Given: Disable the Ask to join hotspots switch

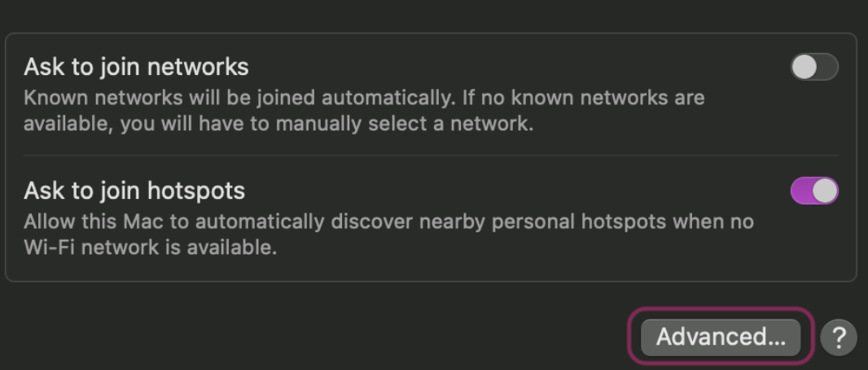Looking at the screenshot, I should point(813,192).
